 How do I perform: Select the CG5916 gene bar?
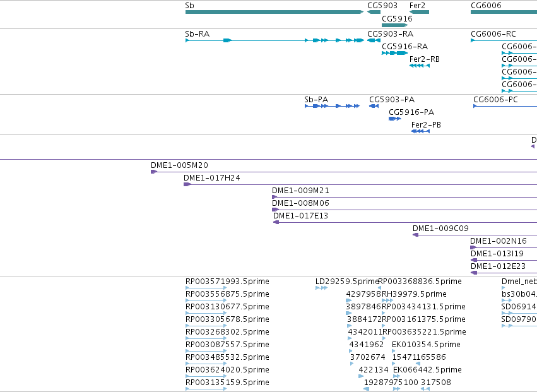coord(394,25)
